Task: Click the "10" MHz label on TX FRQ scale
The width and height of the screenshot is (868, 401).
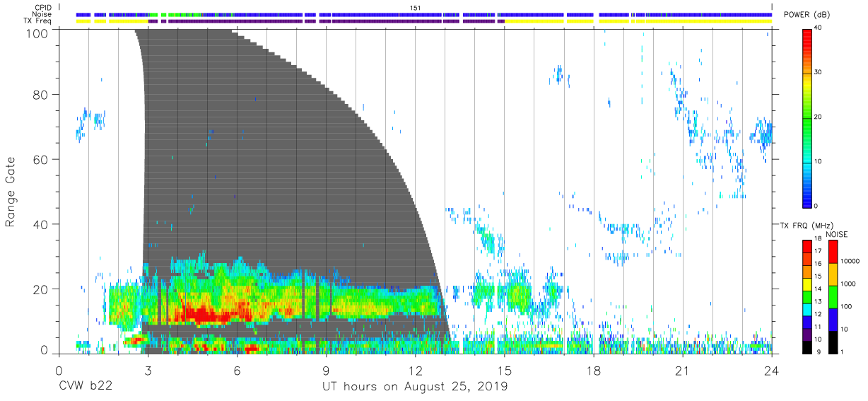Action: (819, 339)
